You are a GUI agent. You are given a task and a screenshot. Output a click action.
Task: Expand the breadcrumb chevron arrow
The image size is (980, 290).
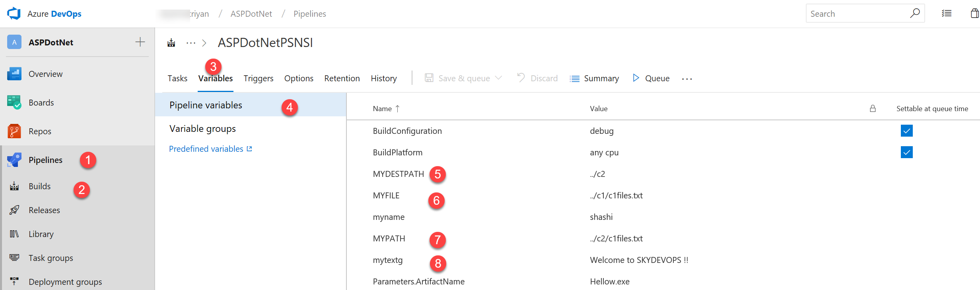tap(204, 43)
